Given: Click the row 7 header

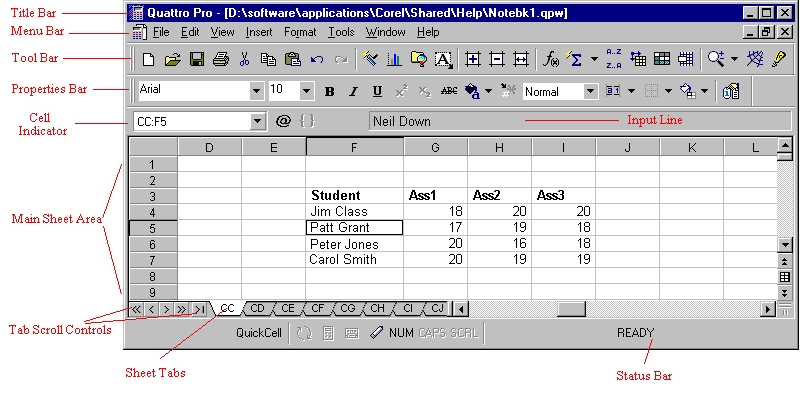Looking at the screenshot, I should click(153, 260).
